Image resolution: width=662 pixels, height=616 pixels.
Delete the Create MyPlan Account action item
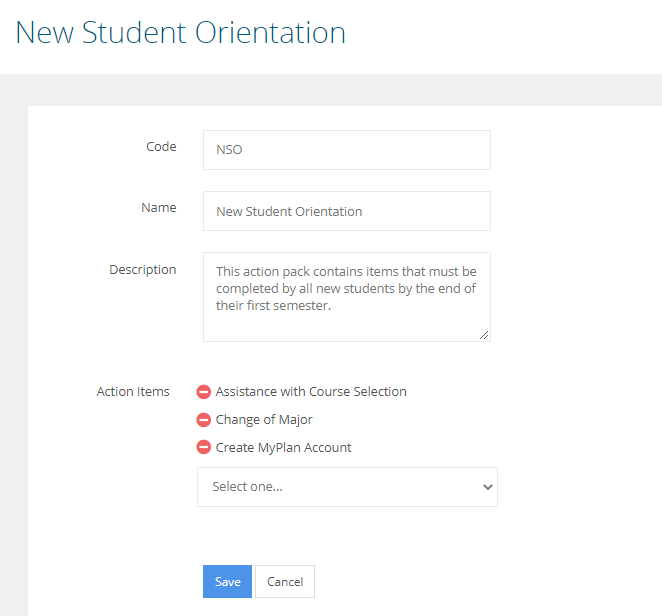[x=204, y=448]
